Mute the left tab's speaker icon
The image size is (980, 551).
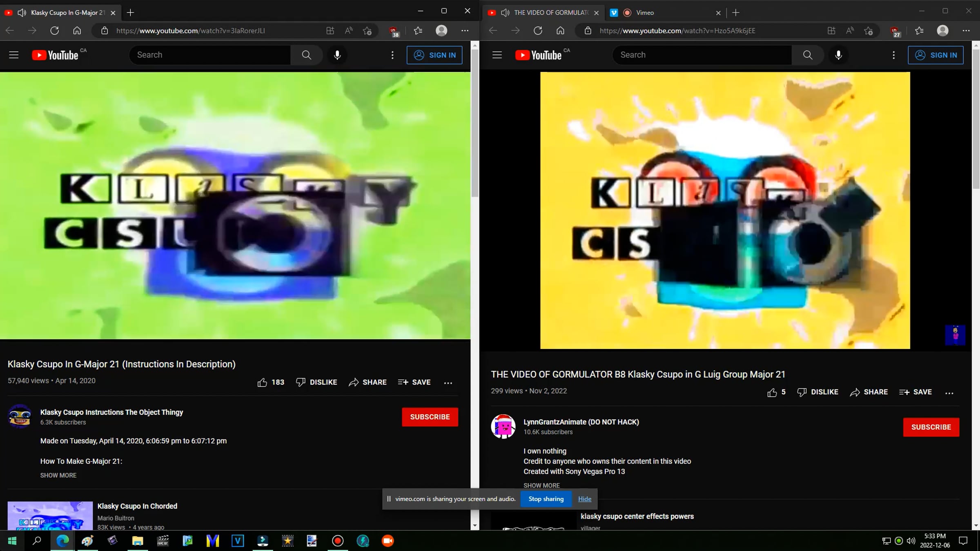tap(21, 12)
